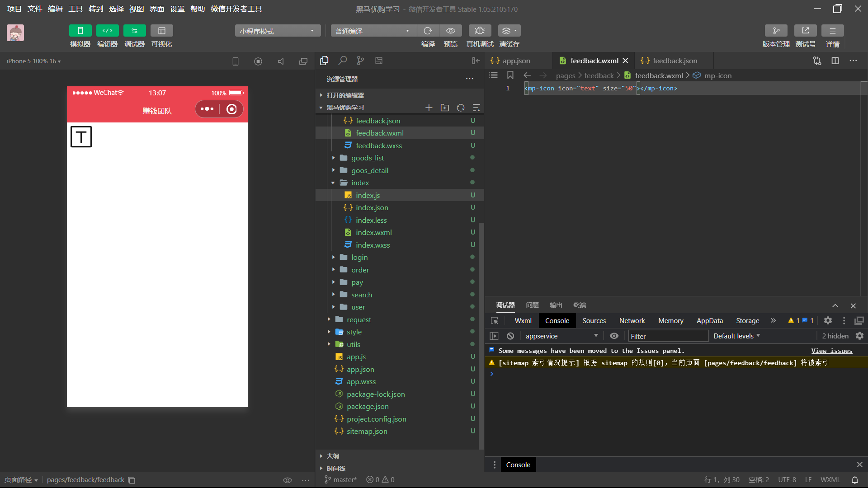Open the search icon in explorer sidebar
The width and height of the screenshot is (868, 488).
pos(343,61)
